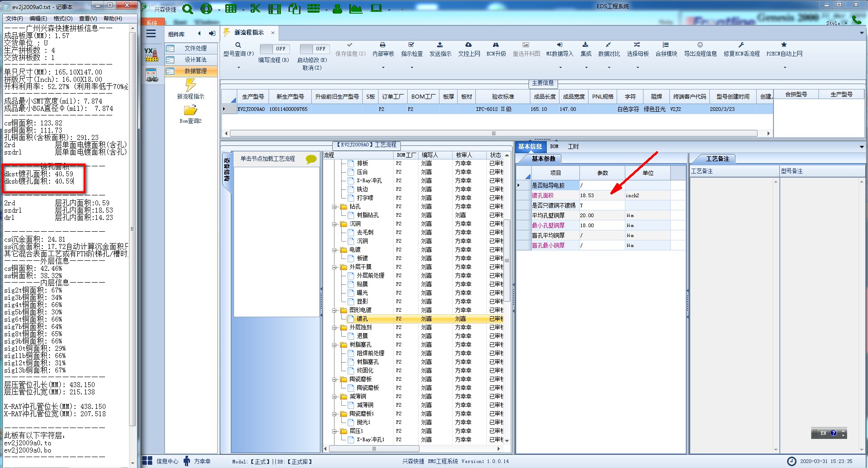Click 型号查询(F) search toolbar button
The height and width of the screenshot is (468, 868).
(x=238, y=50)
